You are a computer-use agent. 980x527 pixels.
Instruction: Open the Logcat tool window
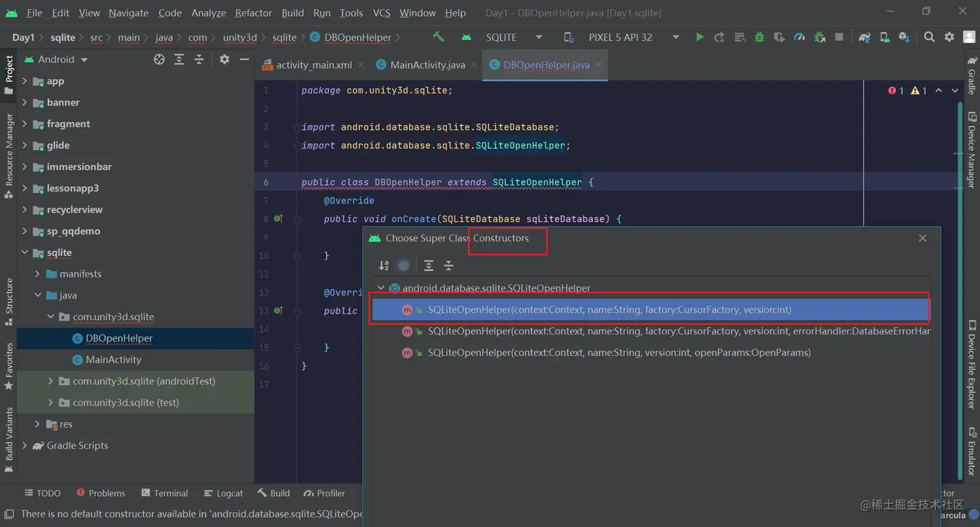(x=223, y=493)
